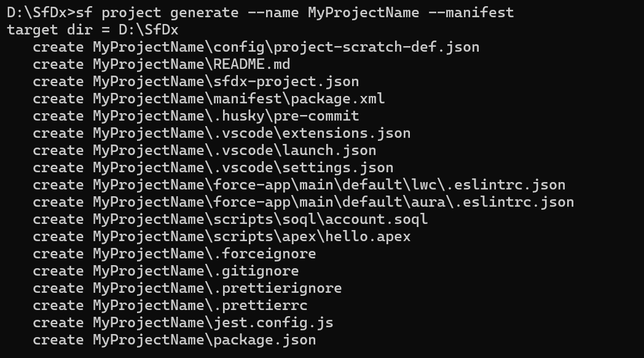Select the .vscode\settings.json line
Image resolution: width=644 pixels, height=358 pixels.
click(243, 167)
